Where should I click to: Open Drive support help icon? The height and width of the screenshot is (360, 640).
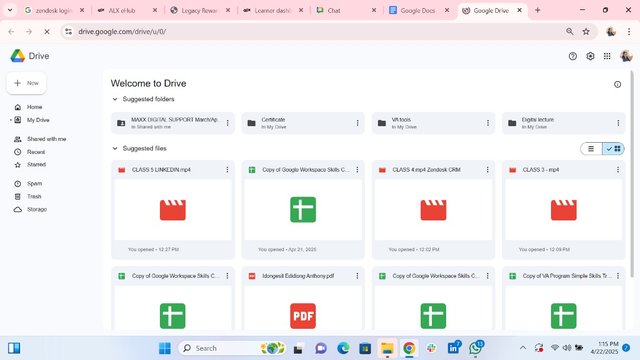pyautogui.click(x=572, y=56)
